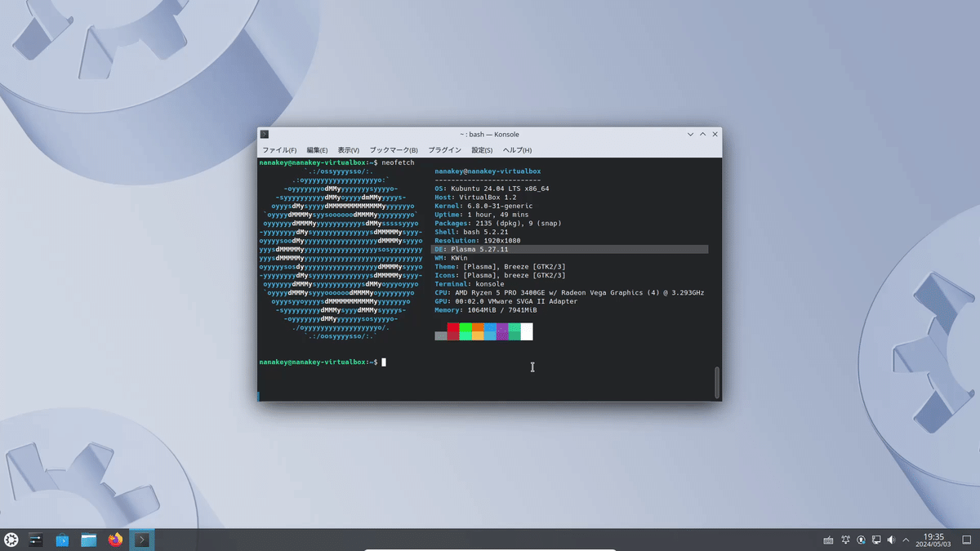The width and height of the screenshot is (980, 551).
Task: Open the audio volume tray icon
Action: pyautogui.click(x=891, y=540)
